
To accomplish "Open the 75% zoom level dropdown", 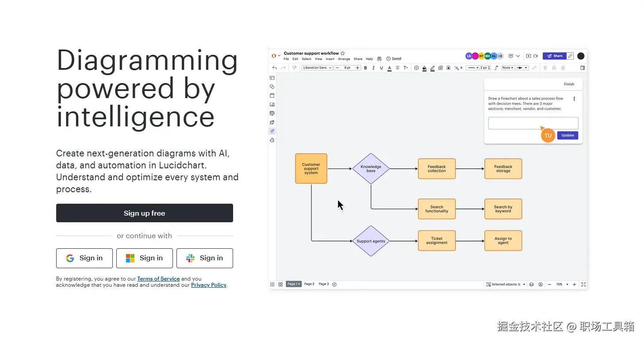I will pyautogui.click(x=562, y=284).
